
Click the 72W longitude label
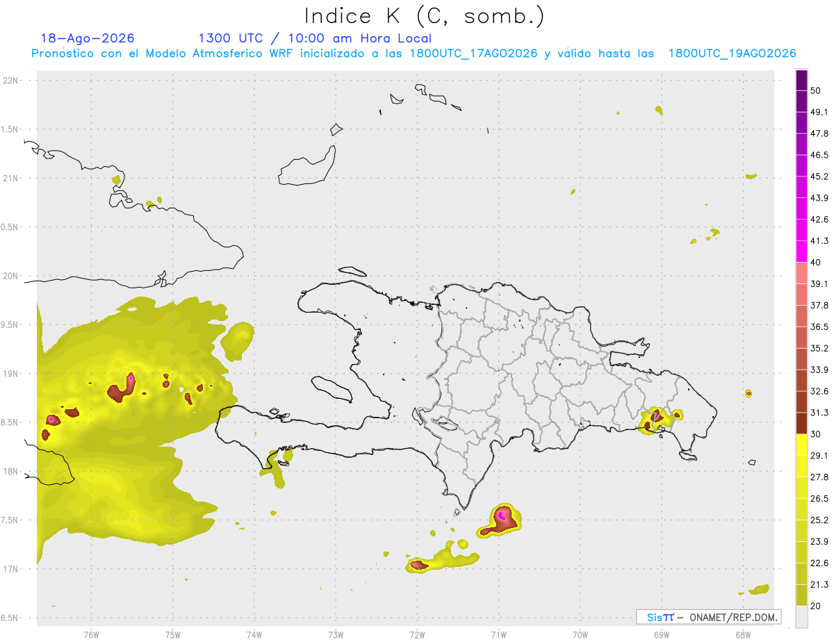pos(418,635)
